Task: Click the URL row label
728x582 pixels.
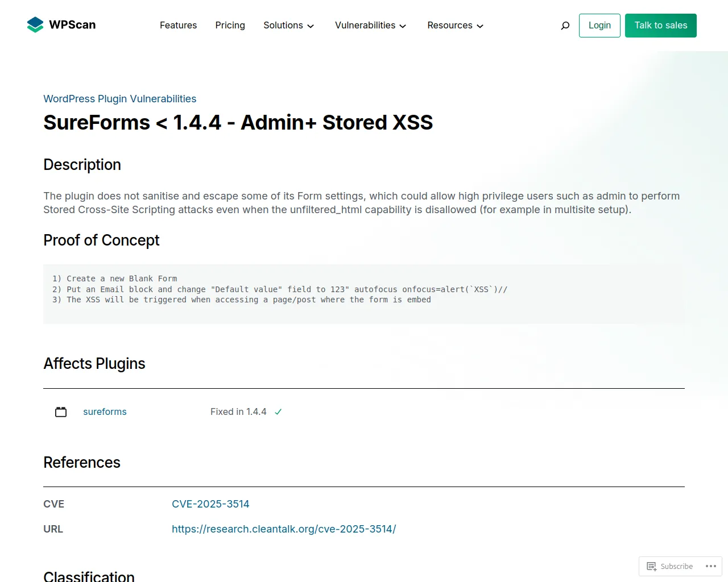Action: (x=53, y=529)
